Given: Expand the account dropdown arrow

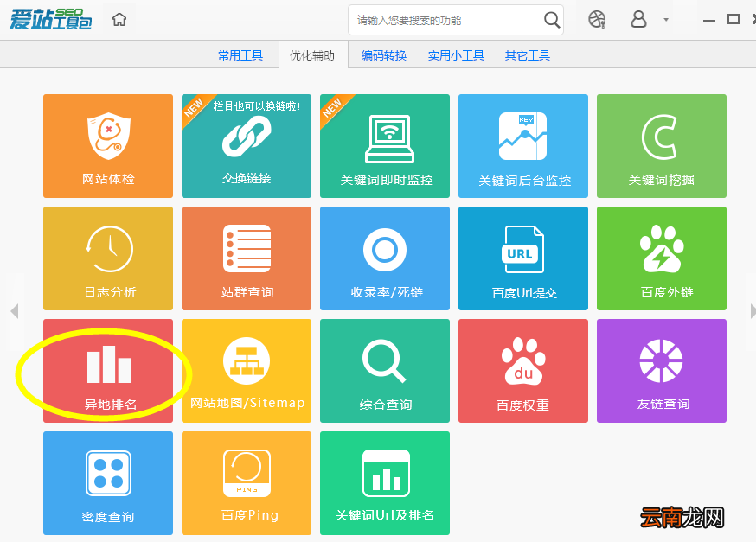Looking at the screenshot, I should click(x=666, y=20).
